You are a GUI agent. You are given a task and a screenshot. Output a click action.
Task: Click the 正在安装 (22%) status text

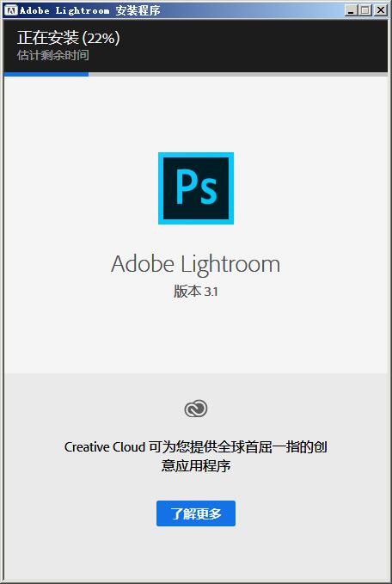tap(69, 39)
